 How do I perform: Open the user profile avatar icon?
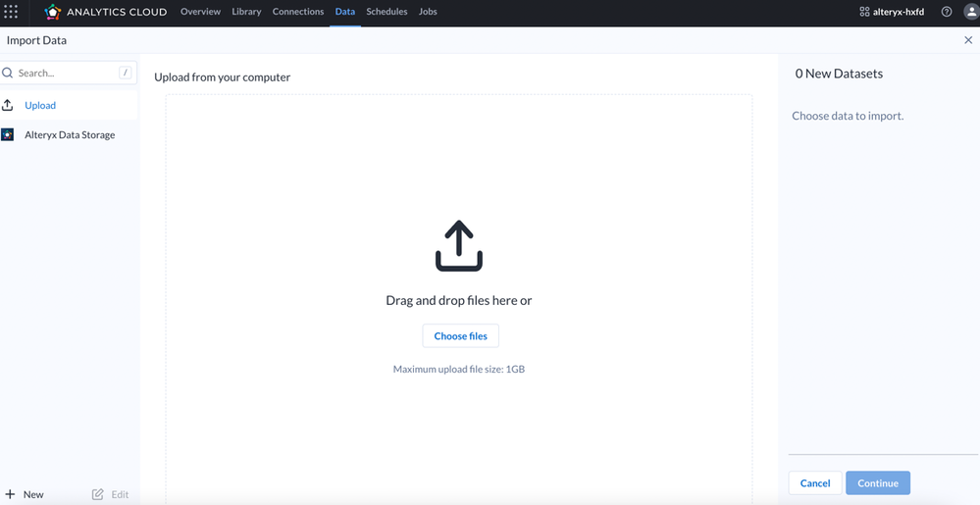coord(971,11)
